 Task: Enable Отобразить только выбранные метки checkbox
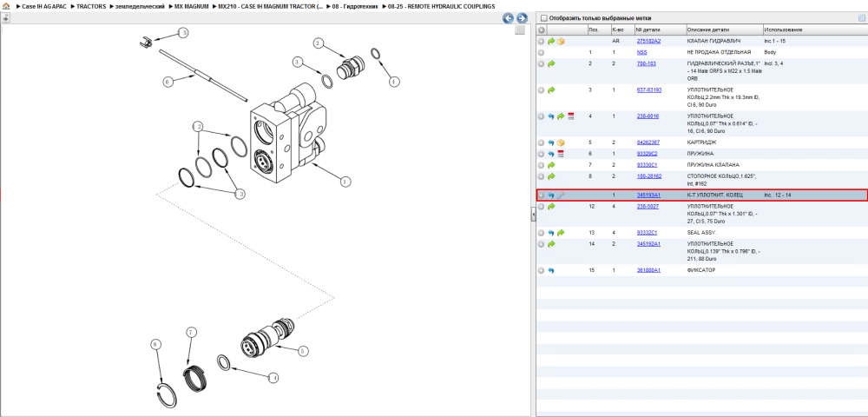(543, 17)
